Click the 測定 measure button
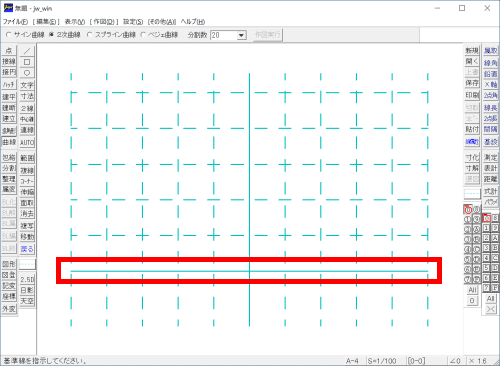Viewport: 500px width, 366px height. (490, 157)
